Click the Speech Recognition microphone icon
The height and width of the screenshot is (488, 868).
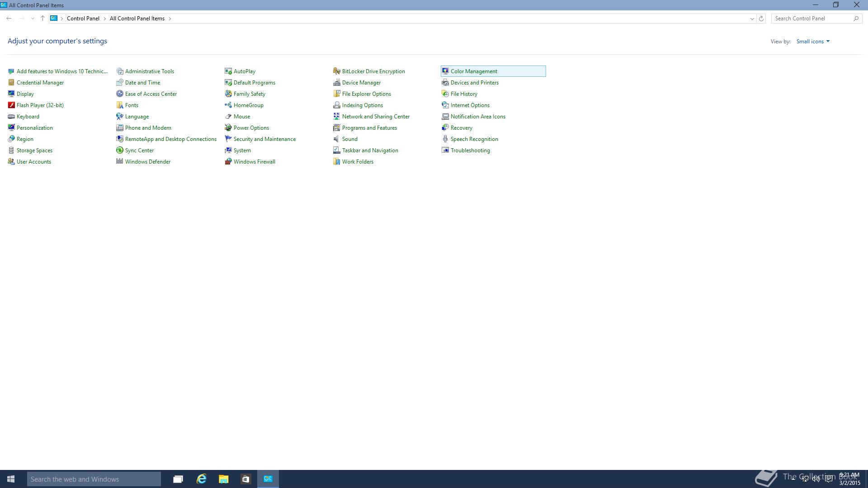coord(445,139)
